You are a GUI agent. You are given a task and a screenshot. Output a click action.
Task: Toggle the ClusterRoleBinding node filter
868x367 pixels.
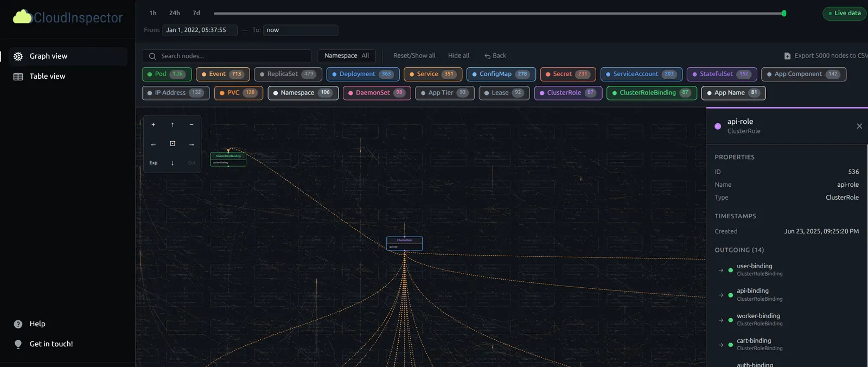tap(652, 93)
